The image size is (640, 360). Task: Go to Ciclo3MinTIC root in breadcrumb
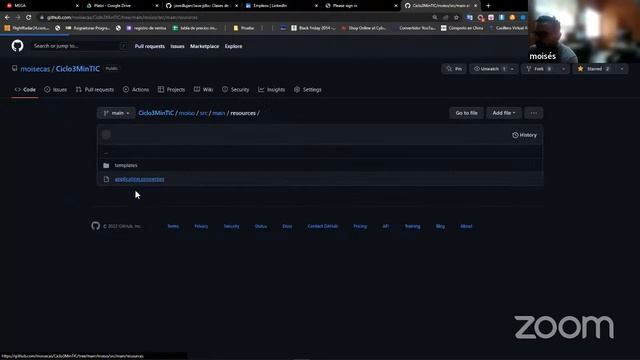[156, 113]
